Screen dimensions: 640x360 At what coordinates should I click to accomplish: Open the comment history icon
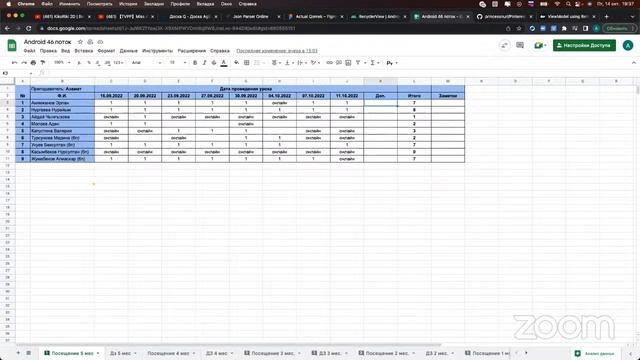coord(520,45)
